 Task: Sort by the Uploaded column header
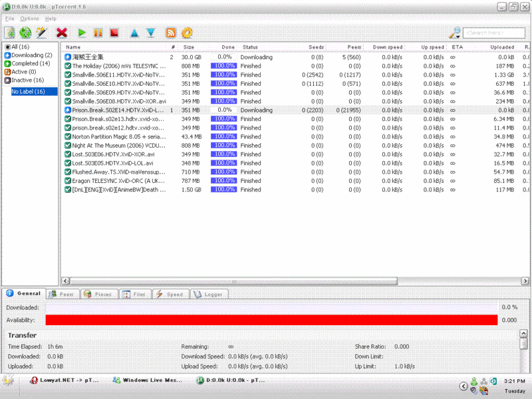(502, 47)
